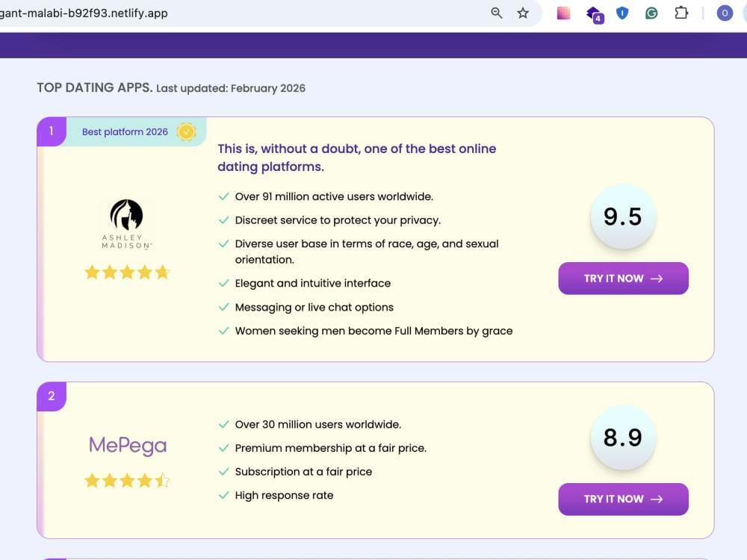
Task: Click the gold badge beside Best platform 2026
Action: coord(186,132)
